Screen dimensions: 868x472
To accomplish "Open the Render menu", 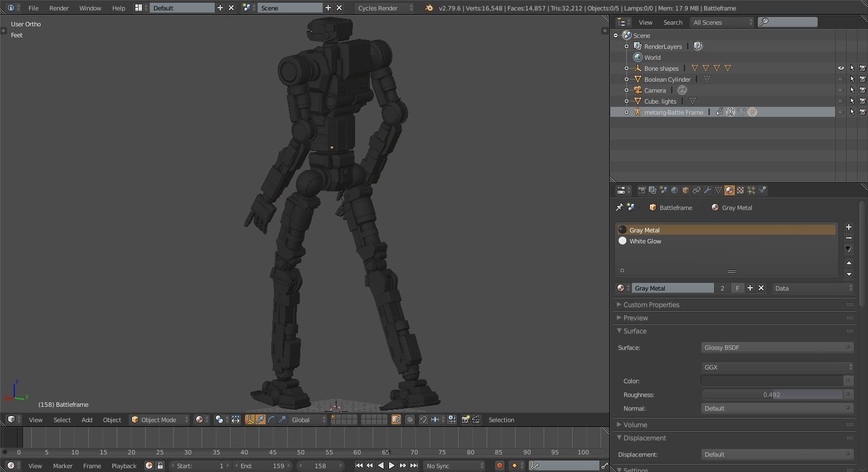I will 59,8.
